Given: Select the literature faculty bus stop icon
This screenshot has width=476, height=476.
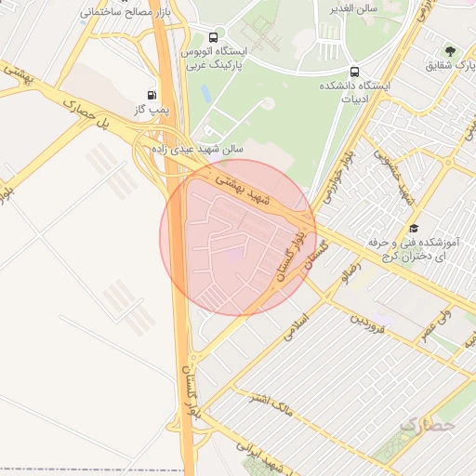Looking at the screenshot, I should pyautogui.click(x=355, y=73).
